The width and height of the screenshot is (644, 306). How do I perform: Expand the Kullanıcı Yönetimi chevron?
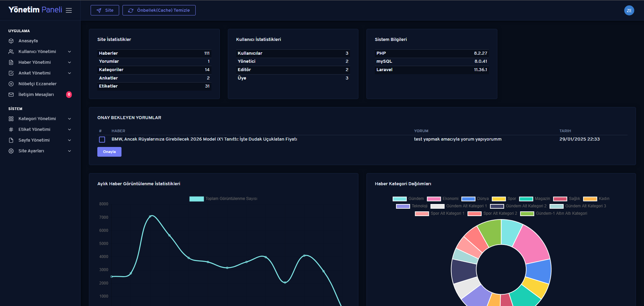coord(69,52)
